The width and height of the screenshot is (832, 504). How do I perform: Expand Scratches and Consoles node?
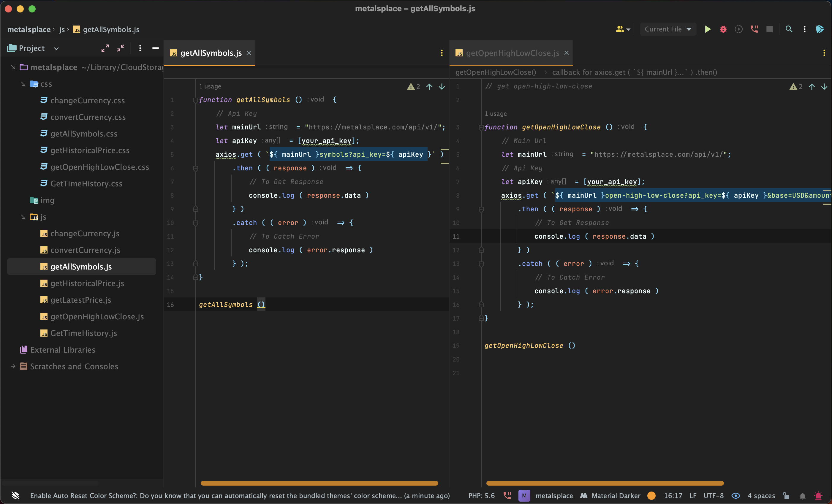pos(13,366)
